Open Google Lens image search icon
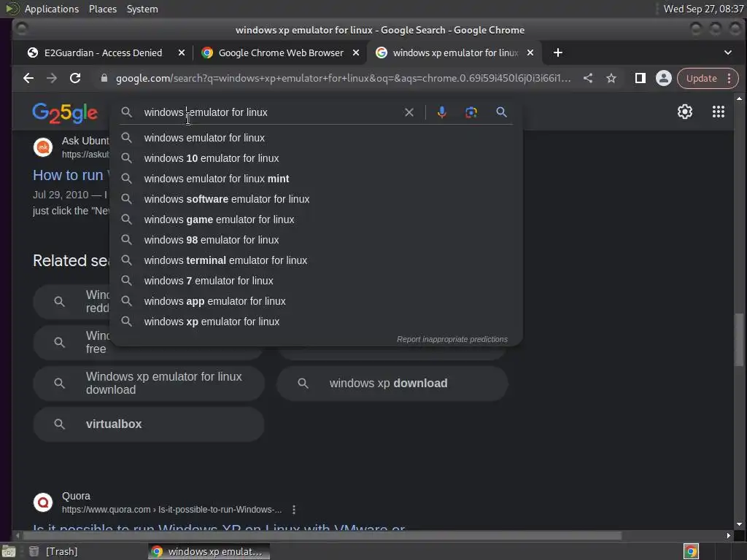 coord(471,112)
